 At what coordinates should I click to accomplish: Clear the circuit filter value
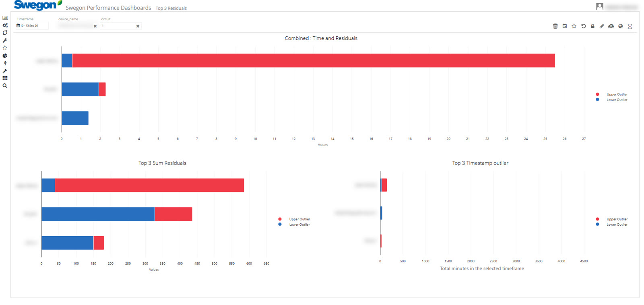pos(138,26)
